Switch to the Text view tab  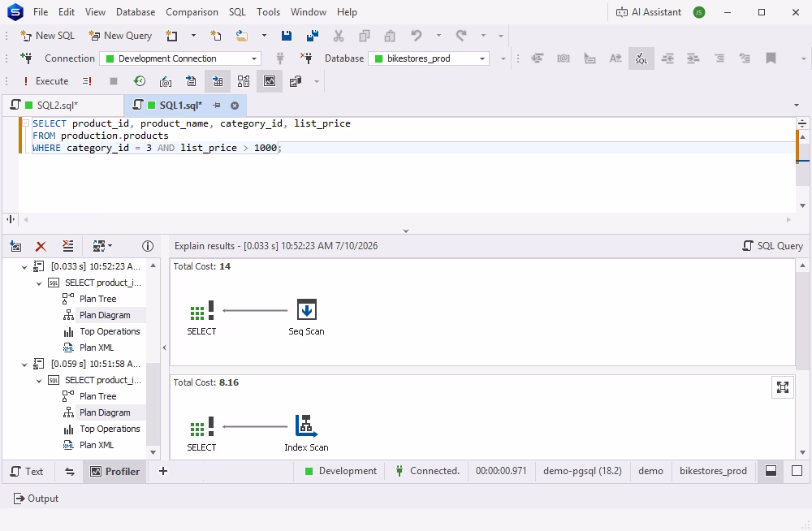[27, 472]
